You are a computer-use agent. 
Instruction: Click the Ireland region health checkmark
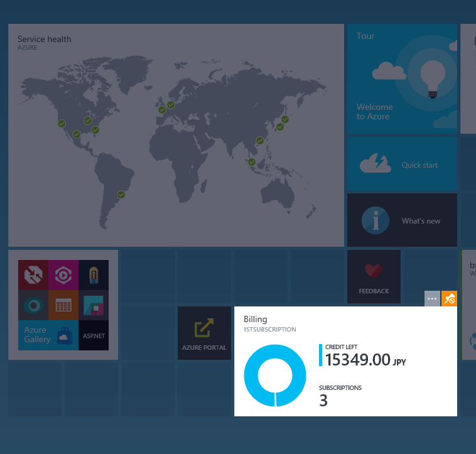tap(162, 110)
